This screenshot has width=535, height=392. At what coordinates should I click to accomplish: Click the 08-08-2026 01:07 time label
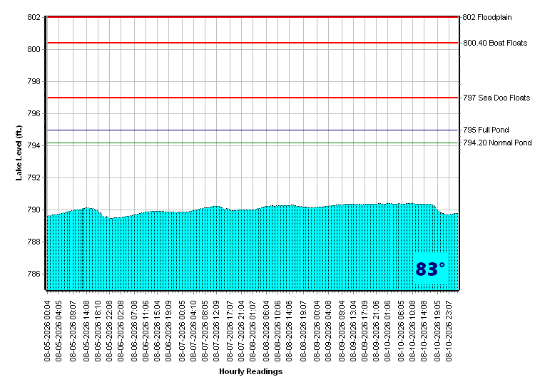[x=253, y=331]
